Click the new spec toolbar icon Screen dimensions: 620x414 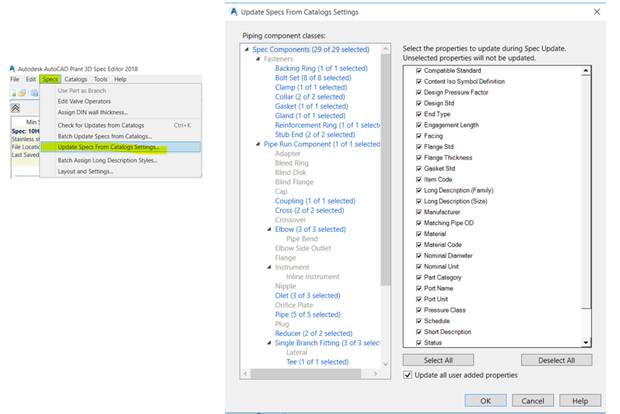coord(14,92)
